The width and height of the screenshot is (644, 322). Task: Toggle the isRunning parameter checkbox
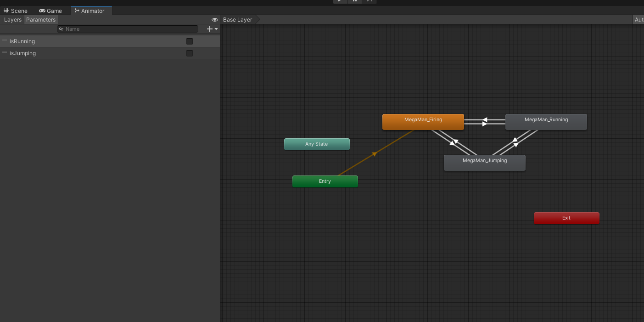(190, 41)
